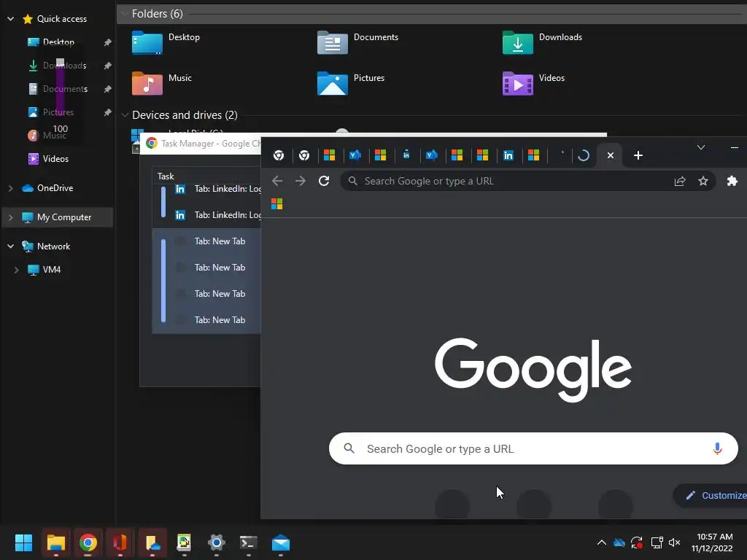Click the muted volume tray icon

pyautogui.click(x=674, y=542)
